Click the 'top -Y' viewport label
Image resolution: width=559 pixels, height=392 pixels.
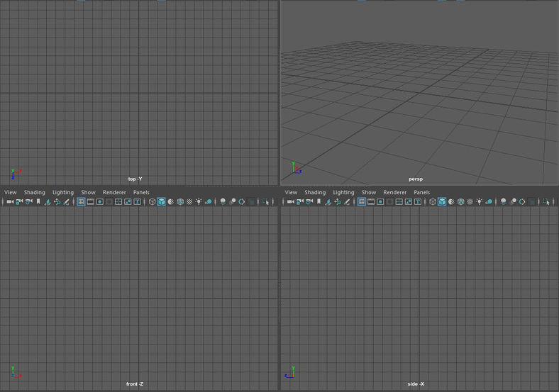pyautogui.click(x=135, y=179)
